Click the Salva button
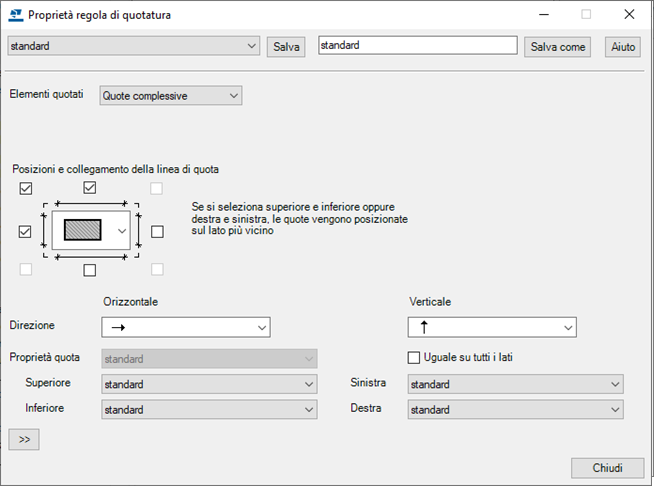 coord(286,47)
